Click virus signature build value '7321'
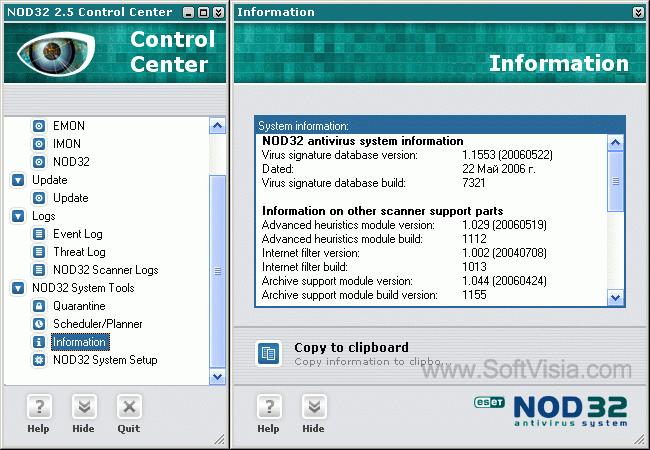This screenshot has width=650, height=450. click(474, 183)
